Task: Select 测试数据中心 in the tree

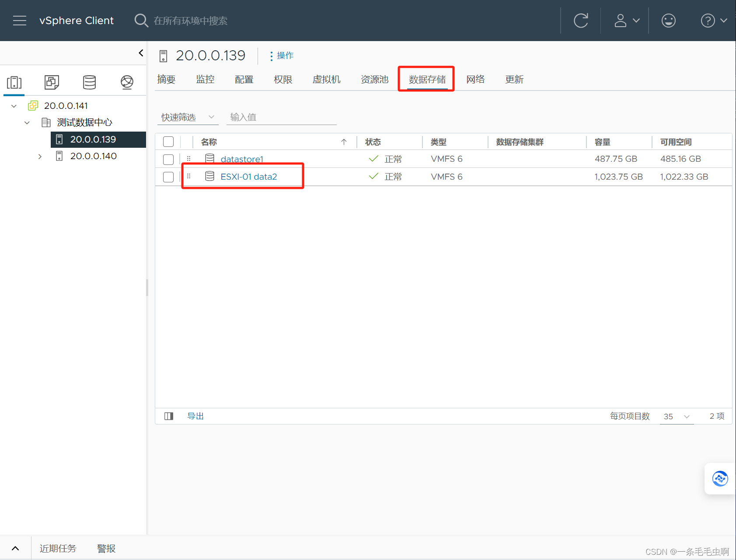Action: pyautogui.click(x=84, y=122)
